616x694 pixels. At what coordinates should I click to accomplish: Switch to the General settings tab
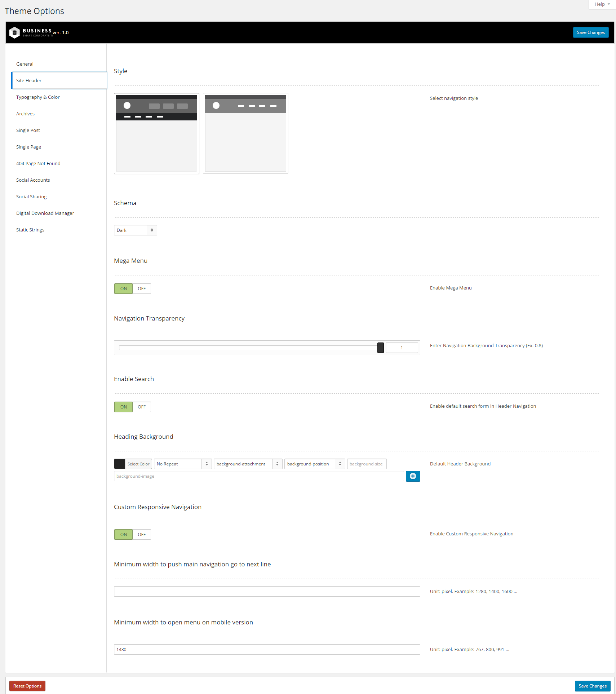point(25,64)
